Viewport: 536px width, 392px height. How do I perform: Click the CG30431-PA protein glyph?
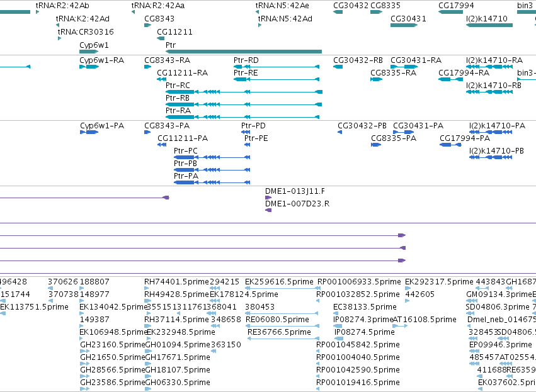click(x=403, y=132)
